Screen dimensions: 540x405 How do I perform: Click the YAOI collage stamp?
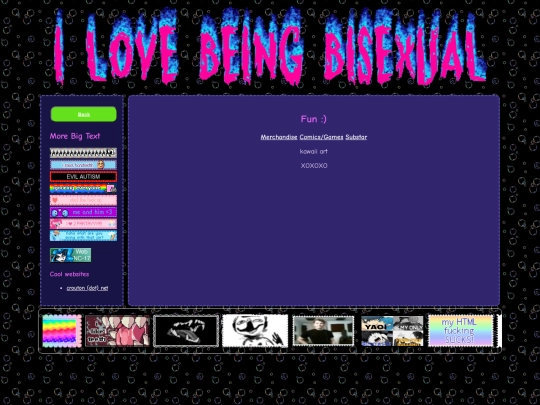(392, 331)
